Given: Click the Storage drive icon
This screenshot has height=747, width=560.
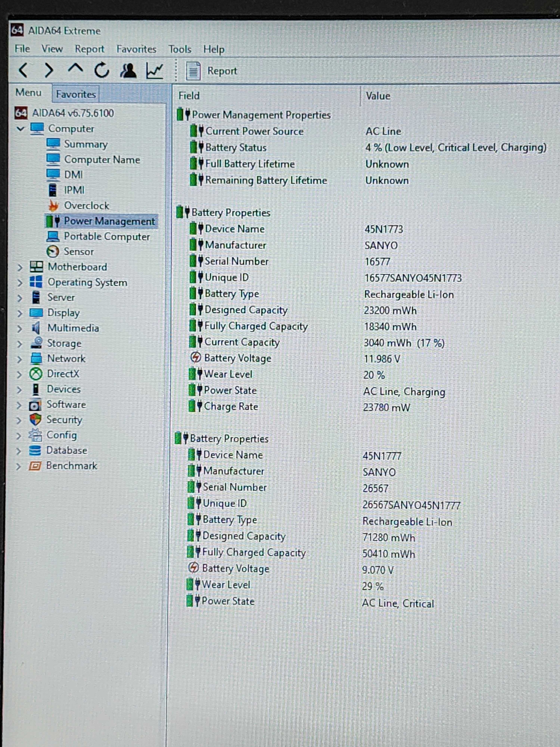Looking at the screenshot, I should pos(36,343).
